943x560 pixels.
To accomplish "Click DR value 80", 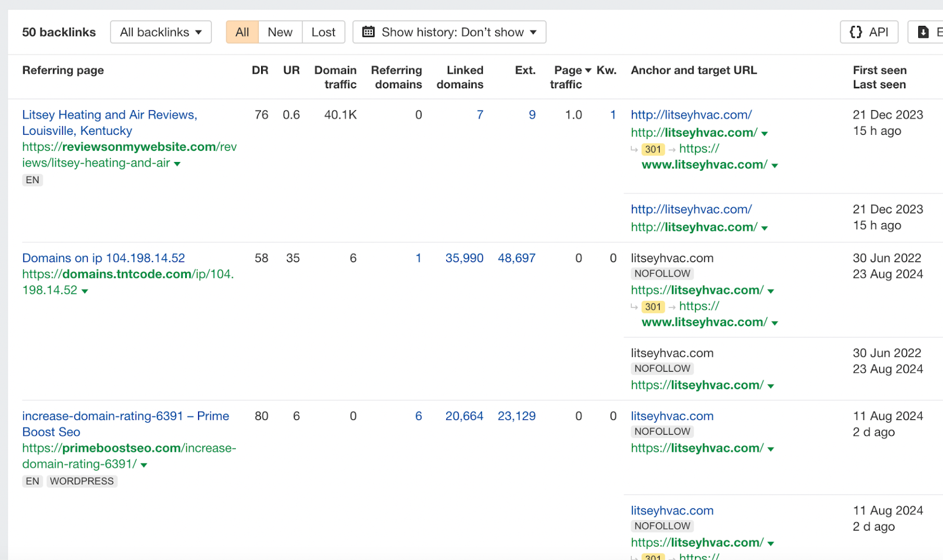I will (261, 416).
